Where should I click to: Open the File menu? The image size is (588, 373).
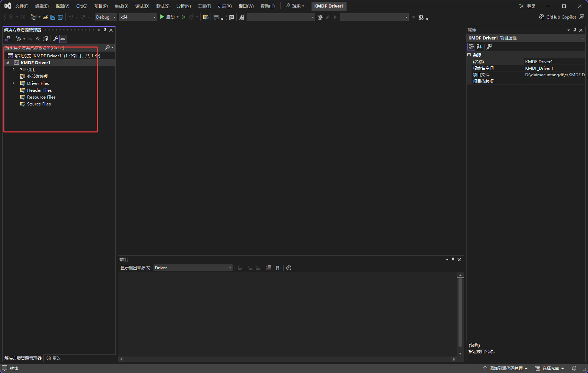(x=22, y=6)
